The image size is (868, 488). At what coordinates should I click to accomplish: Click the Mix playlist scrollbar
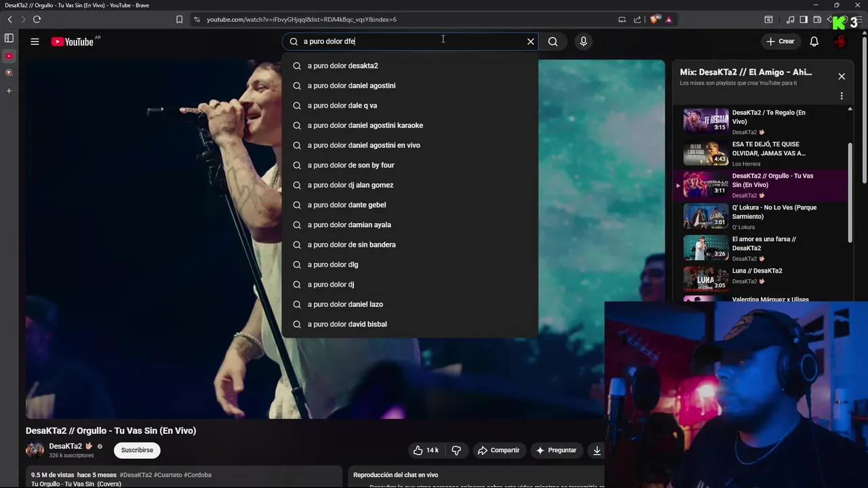(x=850, y=193)
